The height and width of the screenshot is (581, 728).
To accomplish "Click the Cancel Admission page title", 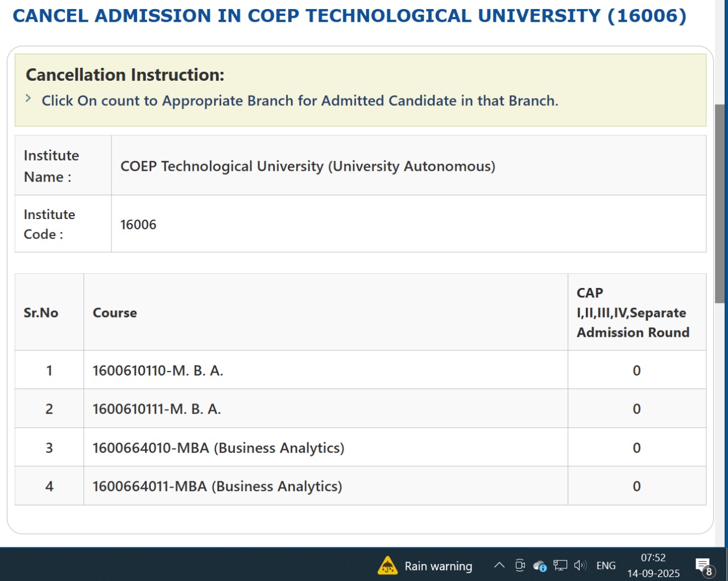I will [x=349, y=16].
